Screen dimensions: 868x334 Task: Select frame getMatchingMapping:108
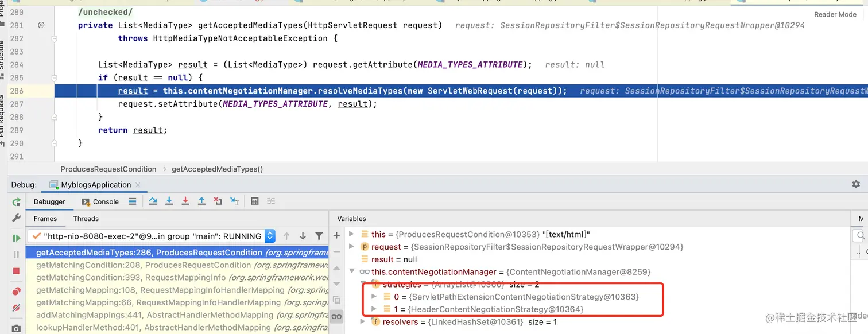(x=178, y=290)
